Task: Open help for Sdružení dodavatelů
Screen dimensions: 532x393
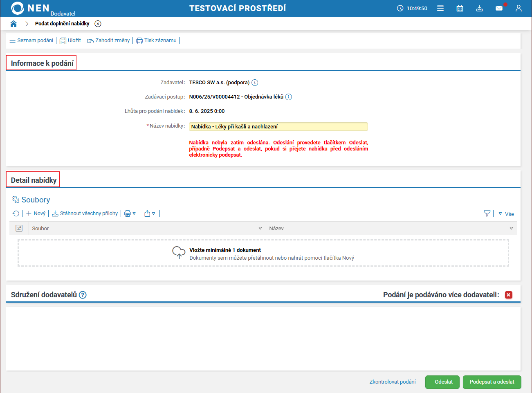Action: pos(83,295)
